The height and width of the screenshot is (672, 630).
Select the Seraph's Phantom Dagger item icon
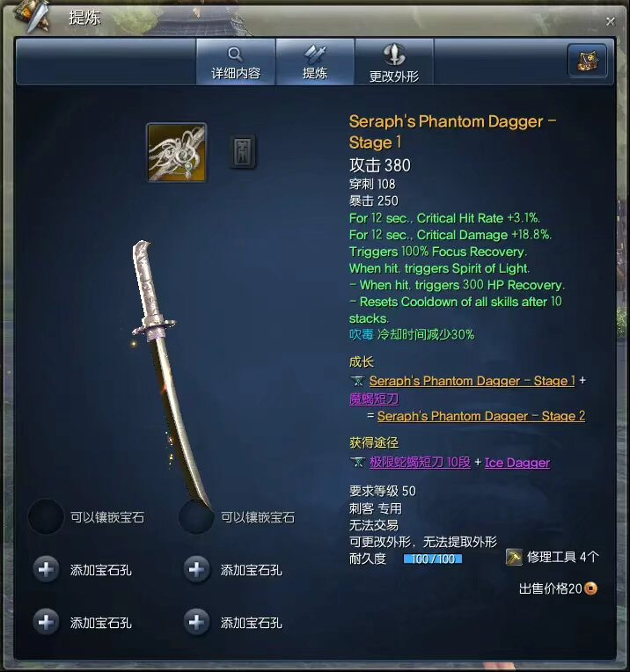point(177,152)
